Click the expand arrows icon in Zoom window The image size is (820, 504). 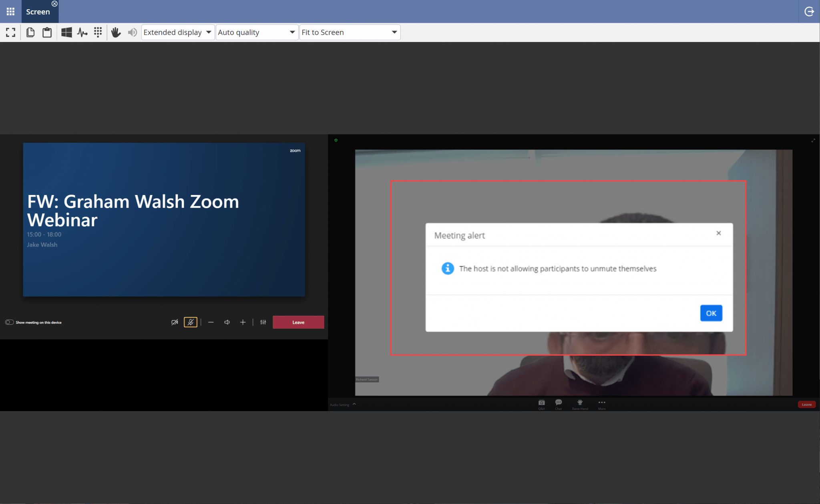(813, 141)
